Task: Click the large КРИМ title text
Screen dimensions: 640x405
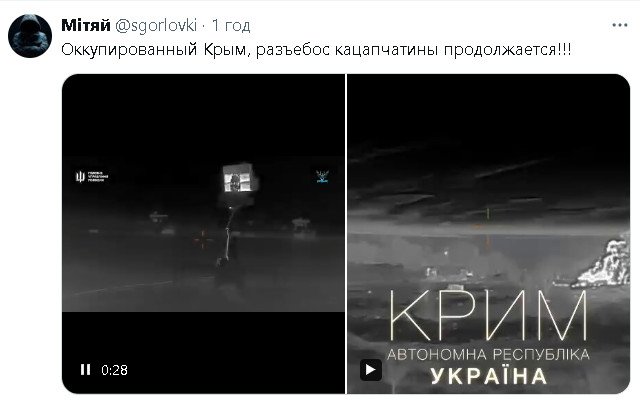Action: [x=489, y=315]
